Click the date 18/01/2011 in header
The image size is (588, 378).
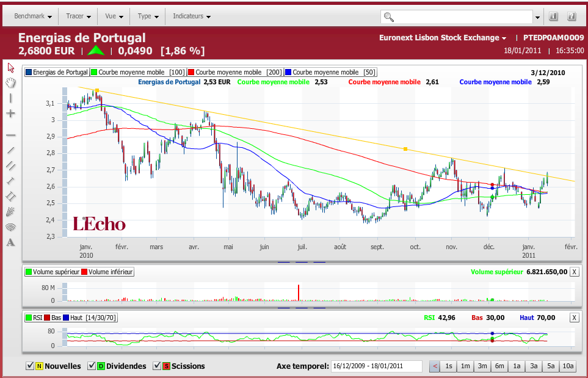[x=523, y=51]
